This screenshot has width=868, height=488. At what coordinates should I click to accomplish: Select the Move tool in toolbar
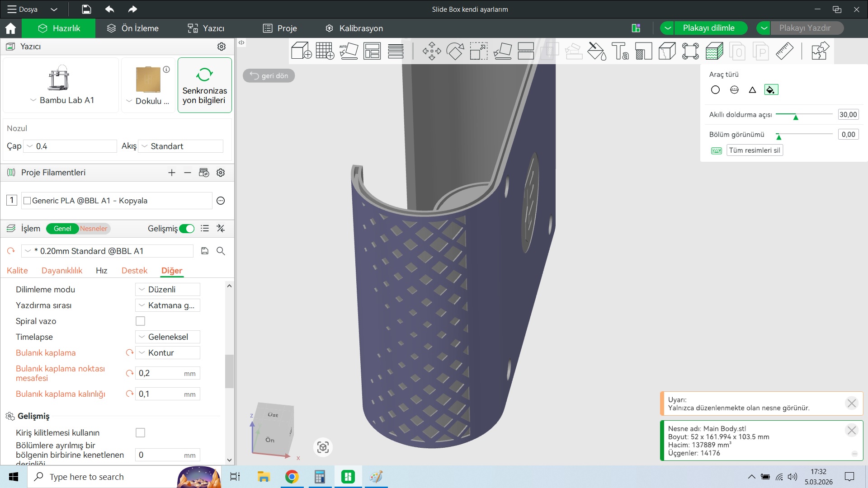pos(431,51)
